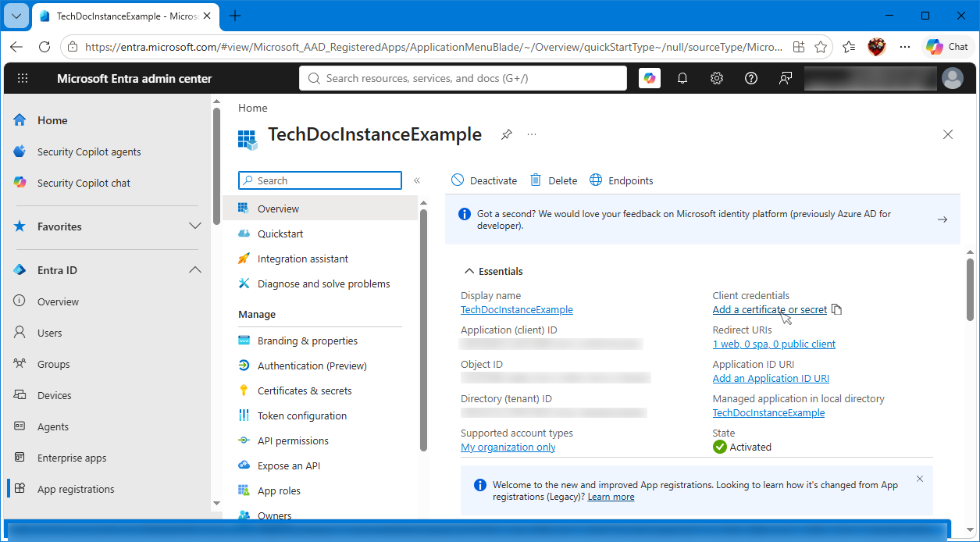Click Add a certificate or secret
This screenshot has height=542, width=980.
pyautogui.click(x=770, y=310)
